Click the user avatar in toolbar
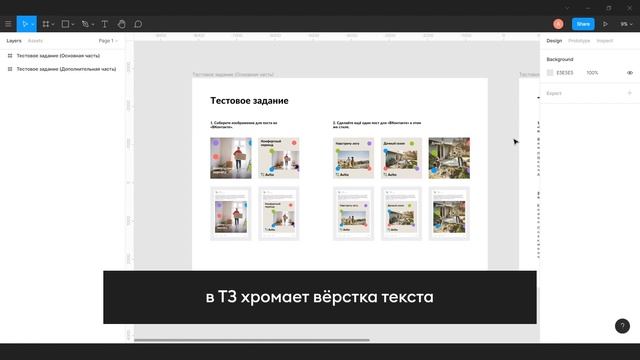 (558, 24)
